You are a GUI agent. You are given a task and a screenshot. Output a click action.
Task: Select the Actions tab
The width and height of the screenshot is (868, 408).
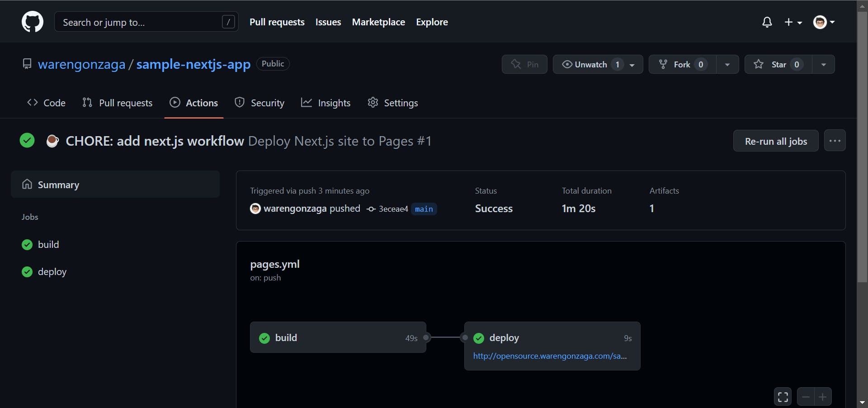click(194, 103)
